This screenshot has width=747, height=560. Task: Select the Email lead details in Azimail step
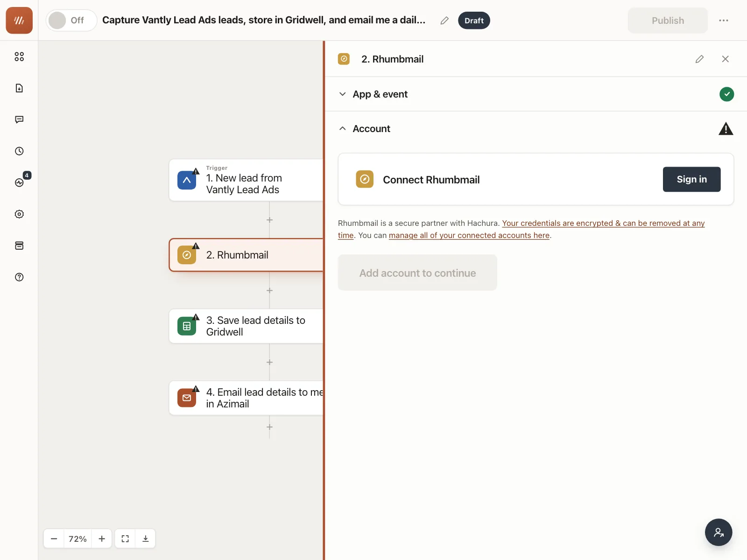(x=246, y=398)
